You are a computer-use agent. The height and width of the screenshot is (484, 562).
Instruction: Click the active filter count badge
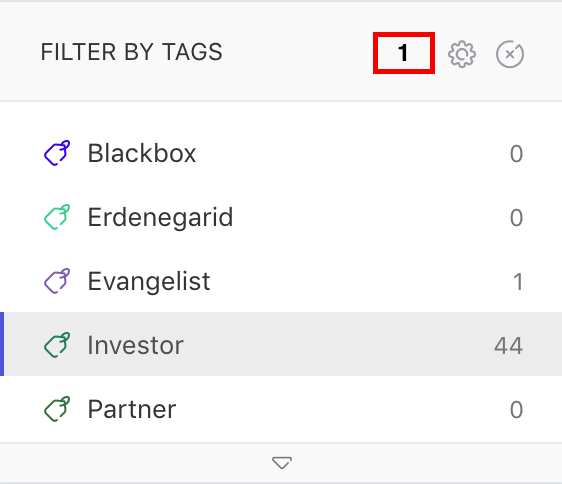pos(404,53)
